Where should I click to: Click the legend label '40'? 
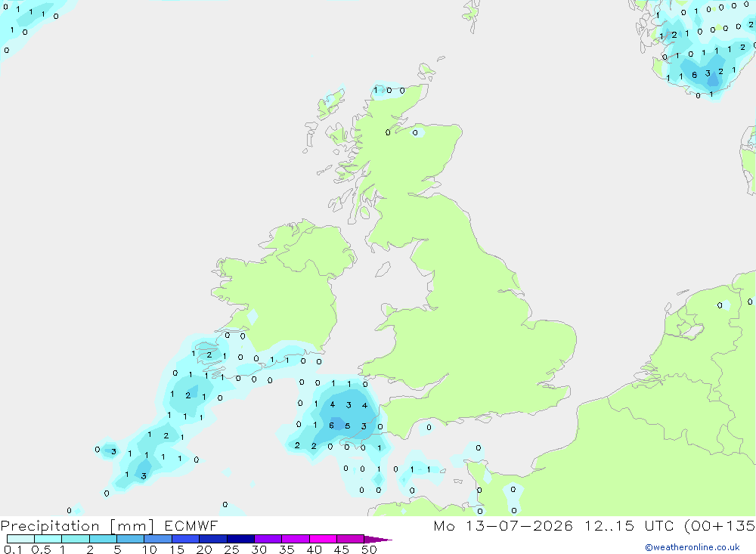coord(314,549)
